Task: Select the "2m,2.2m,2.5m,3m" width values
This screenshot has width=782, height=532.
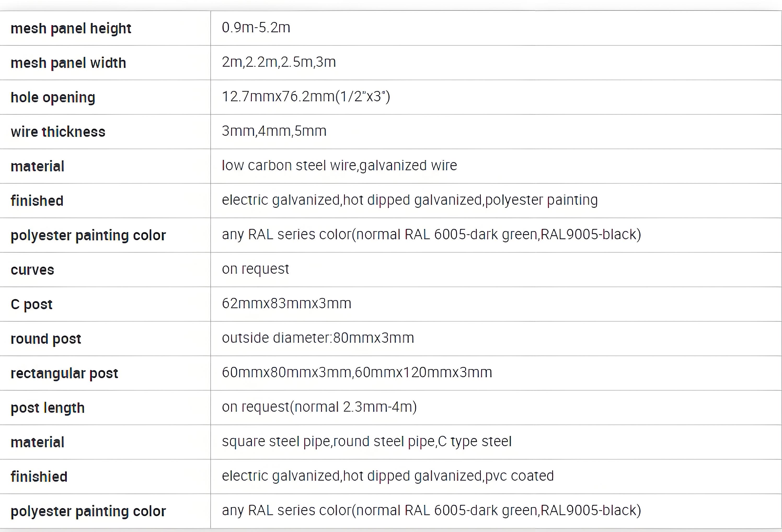Action: tap(279, 62)
